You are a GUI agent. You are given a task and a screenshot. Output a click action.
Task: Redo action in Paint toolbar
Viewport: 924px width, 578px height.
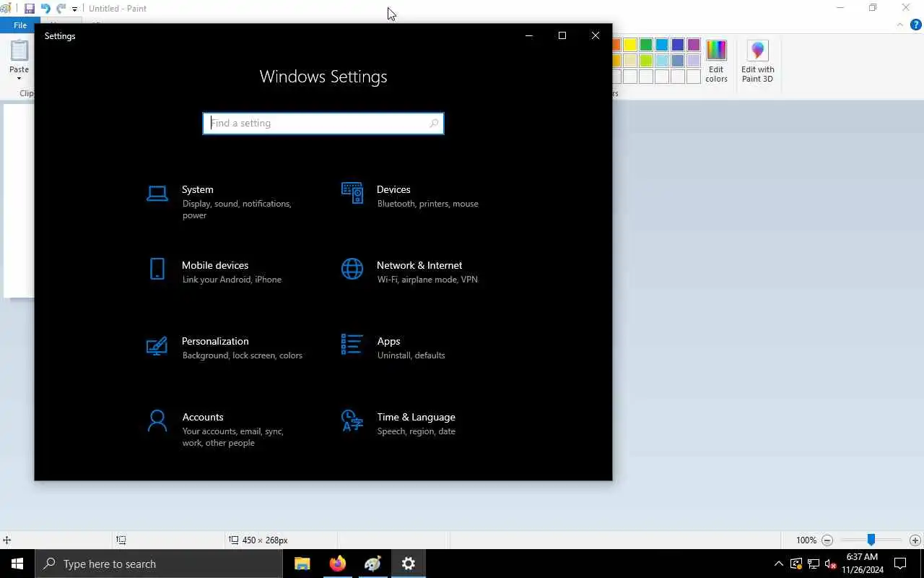point(61,9)
